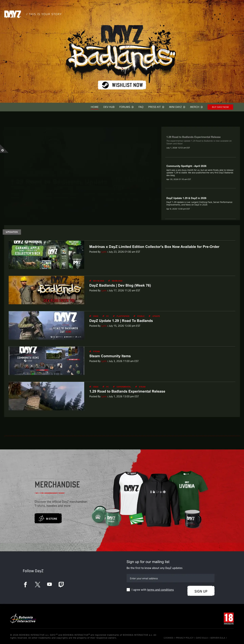Screen dimensions: 244x644
Task: Click author Lynn on the Steam Community Items post
Action: pos(104,361)
